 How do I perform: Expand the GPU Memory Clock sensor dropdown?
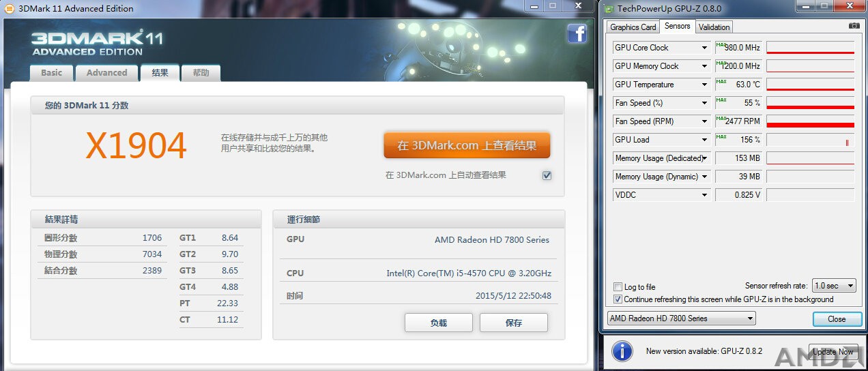pyautogui.click(x=705, y=66)
